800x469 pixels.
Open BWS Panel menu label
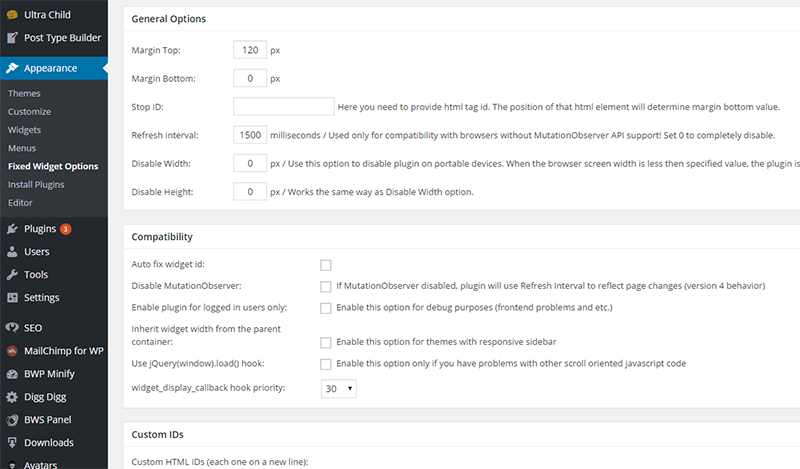point(48,420)
